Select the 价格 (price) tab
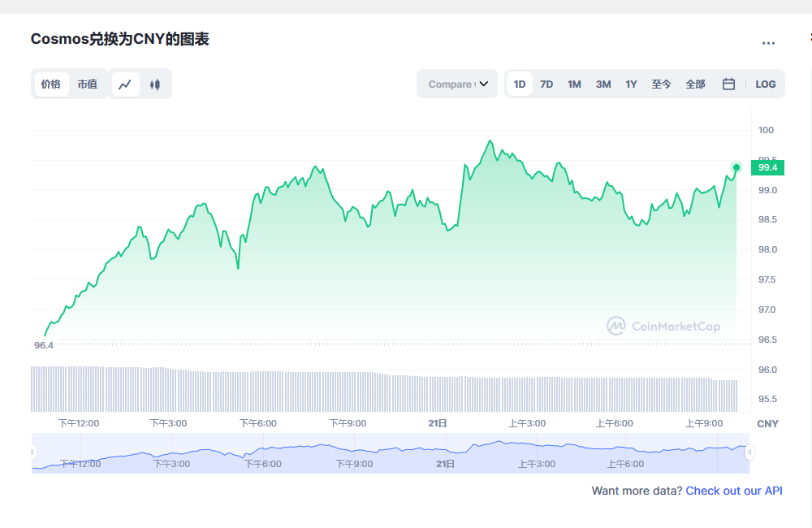 (51, 84)
